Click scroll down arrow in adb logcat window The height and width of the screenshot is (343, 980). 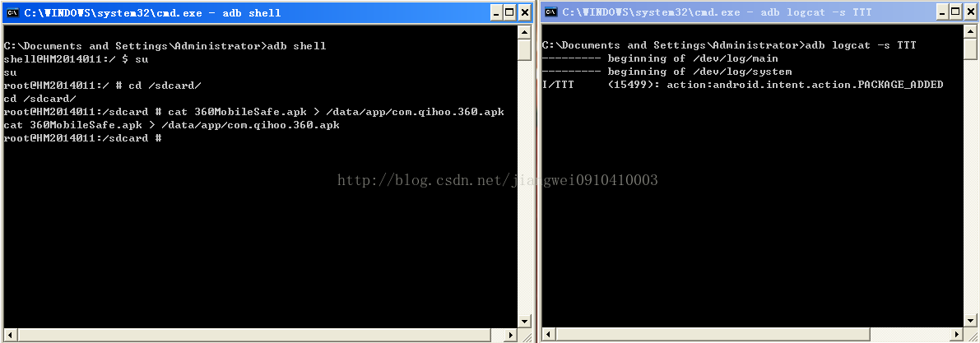972,321
